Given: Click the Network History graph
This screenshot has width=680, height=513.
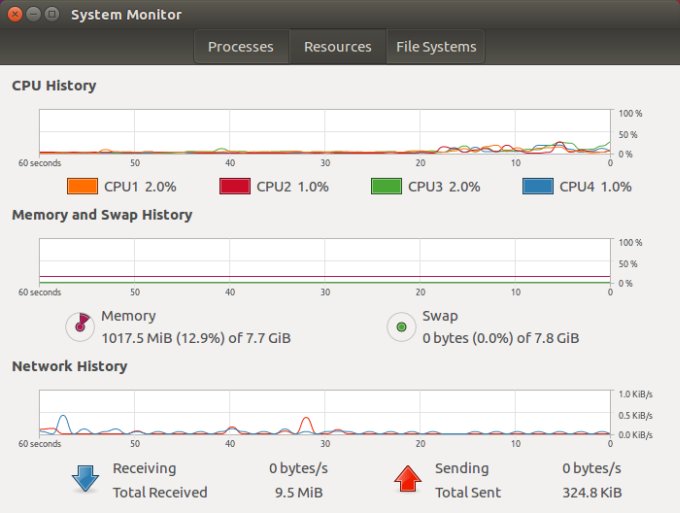Looking at the screenshot, I should (325, 412).
